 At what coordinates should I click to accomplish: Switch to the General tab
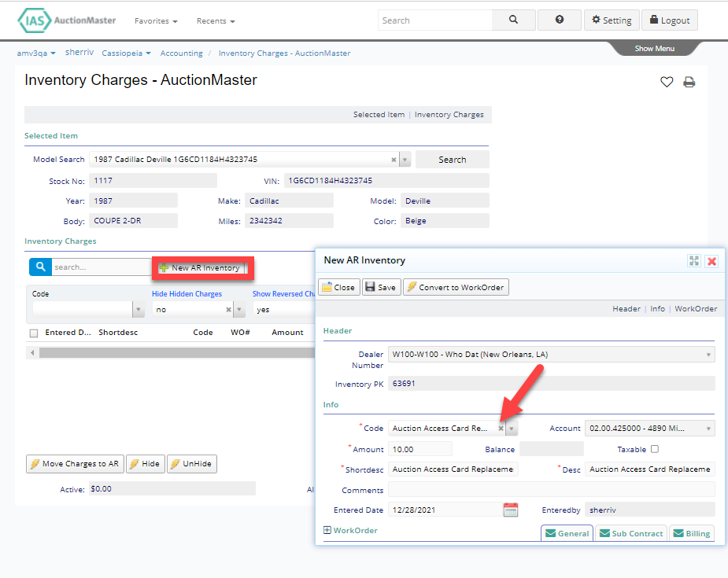pyautogui.click(x=567, y=533)
